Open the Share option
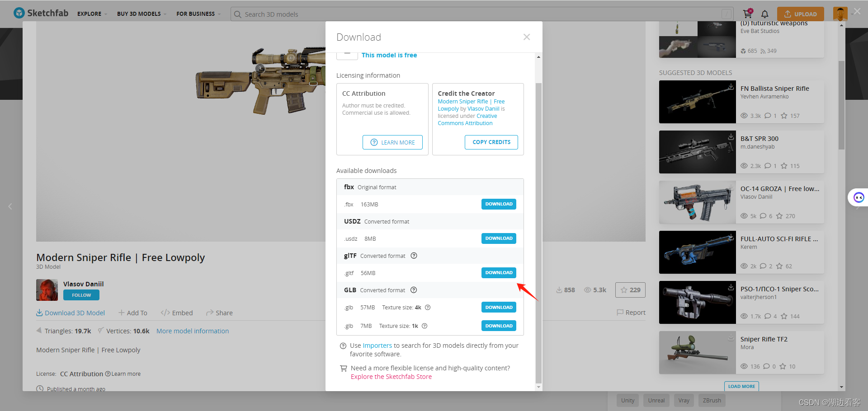 tap(219, 313)
